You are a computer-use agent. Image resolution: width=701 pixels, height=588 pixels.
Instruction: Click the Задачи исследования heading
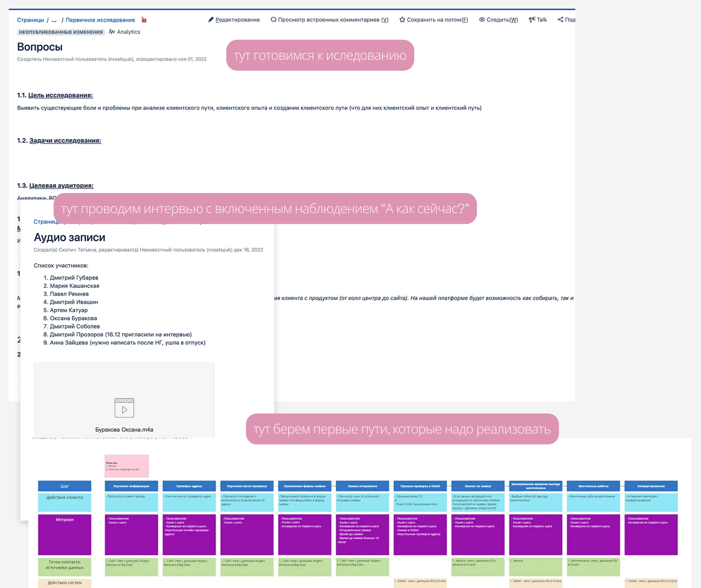[x=65, y=140]
